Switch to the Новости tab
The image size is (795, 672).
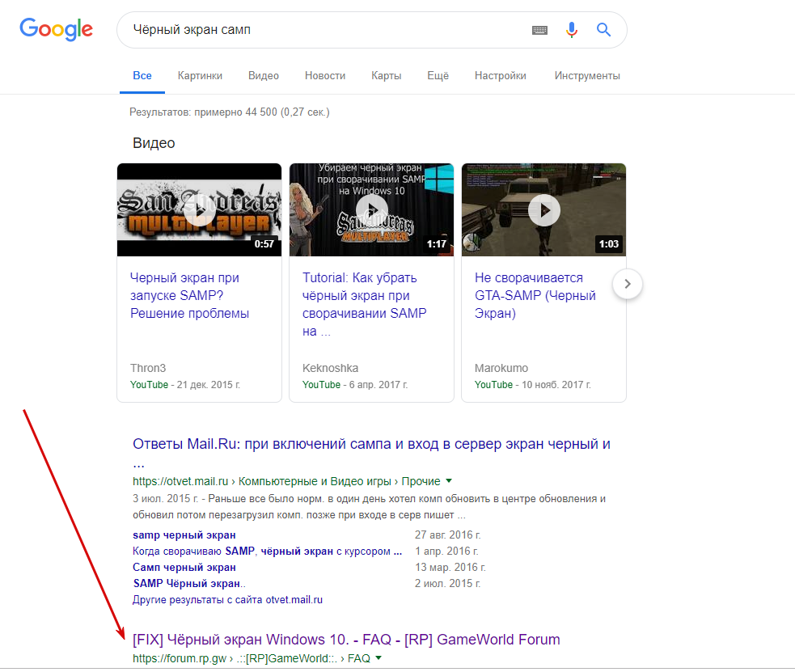click(325, 76)
